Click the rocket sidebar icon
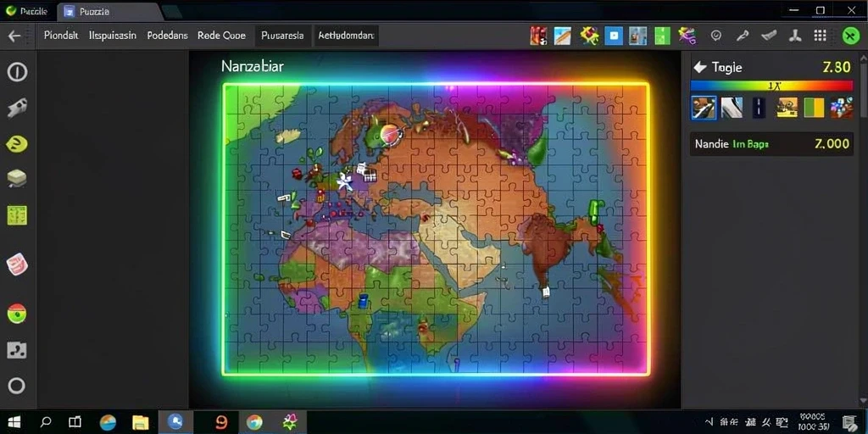This screenshot has height=434, width=868. 17,108
